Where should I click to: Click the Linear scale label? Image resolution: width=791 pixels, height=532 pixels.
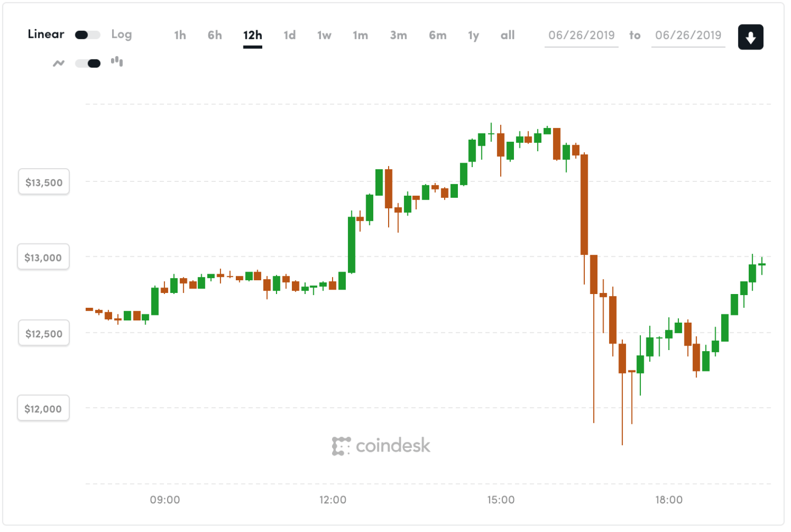[x=46, y=34]
